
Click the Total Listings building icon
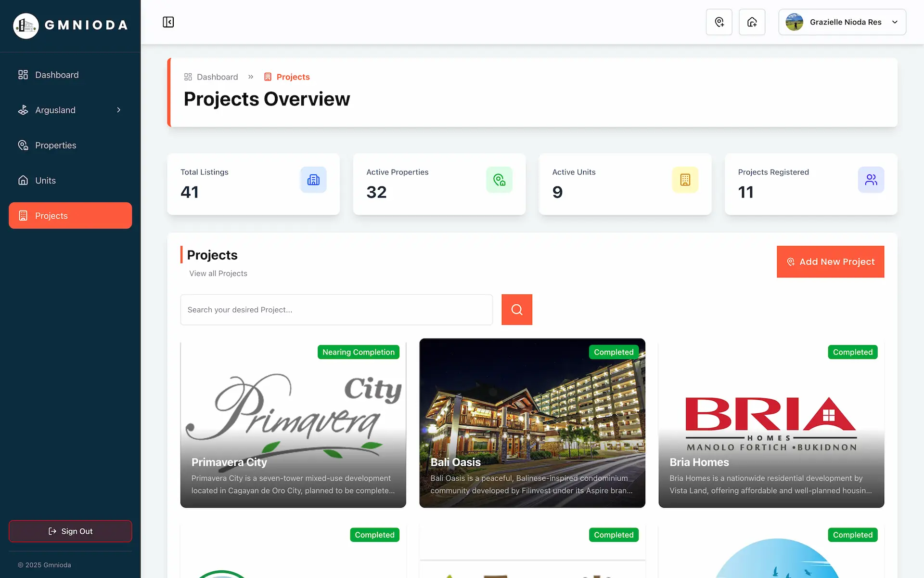click(313, 180)
